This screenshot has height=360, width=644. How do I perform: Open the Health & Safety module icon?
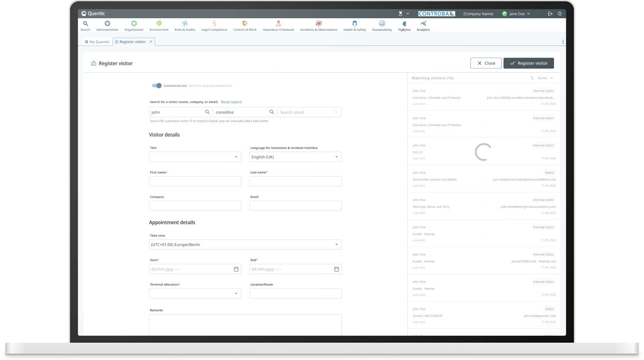(x=354, y=24)
